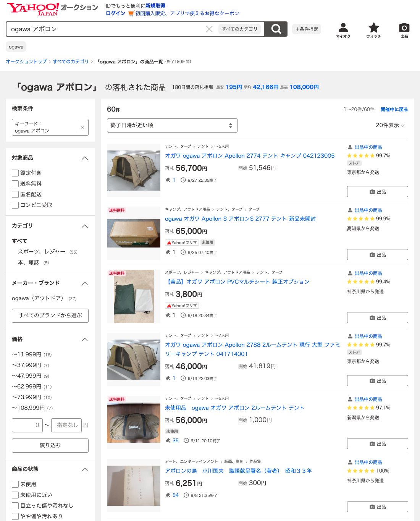Click the magnifier search button

[276, 29]
